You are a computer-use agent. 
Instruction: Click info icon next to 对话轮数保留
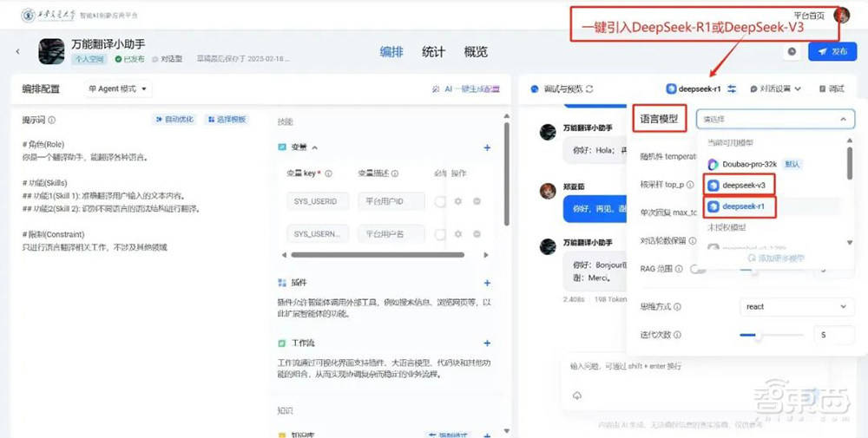click(x=693, y=240)
